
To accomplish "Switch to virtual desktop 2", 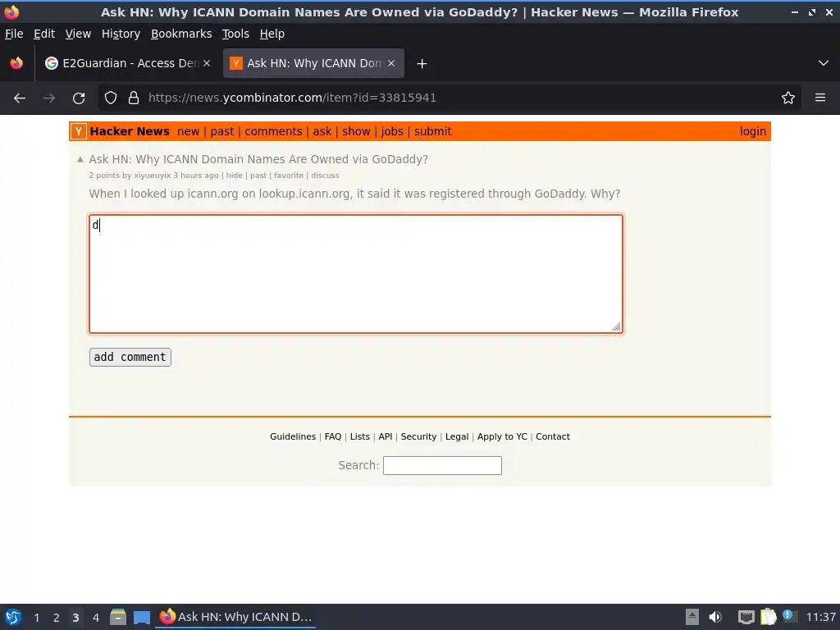I will (x=57, y=618).
